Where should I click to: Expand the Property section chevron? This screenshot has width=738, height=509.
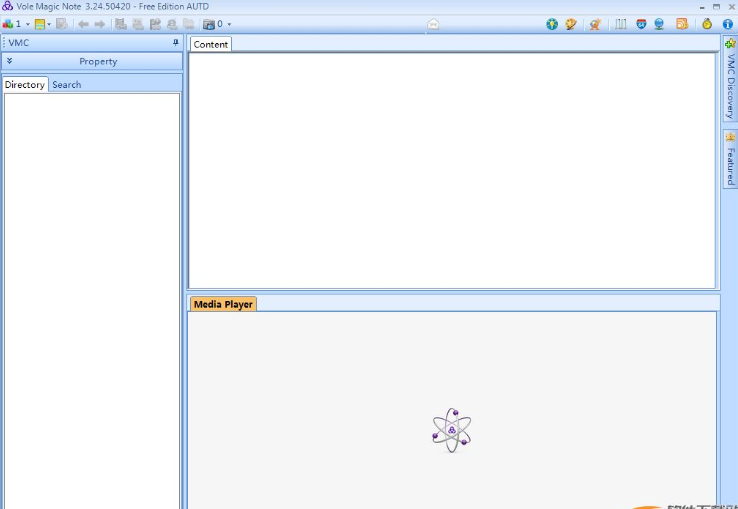(9, 61)
